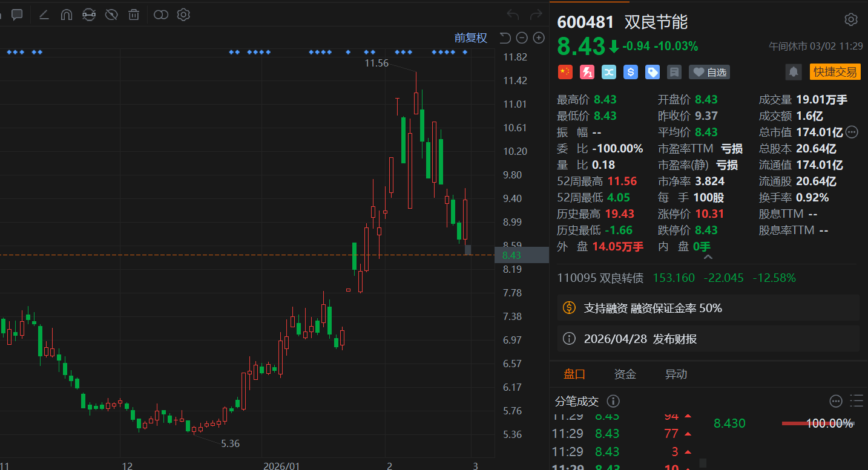This screenshot has height=470, width=868.
Task: Click the price range measure tool icon
Action: tap(89, 15)
